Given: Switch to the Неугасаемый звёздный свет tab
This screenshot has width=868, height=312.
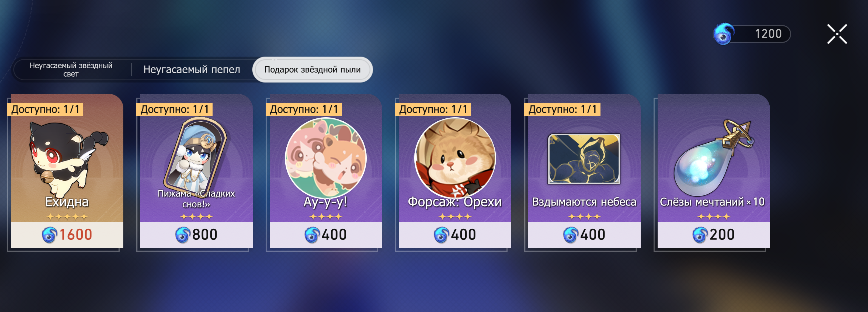Looking at the screenshot, I should click(71, 70).
